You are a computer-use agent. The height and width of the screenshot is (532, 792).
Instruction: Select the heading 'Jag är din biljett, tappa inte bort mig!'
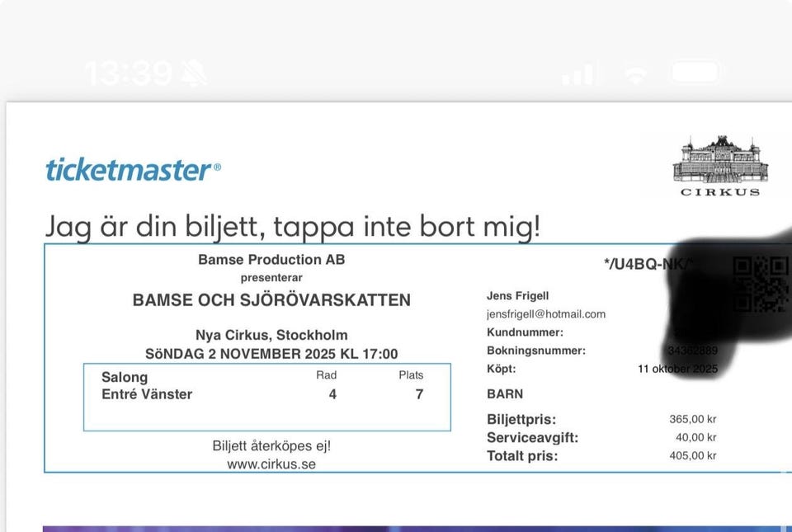(x=293, y=227)
